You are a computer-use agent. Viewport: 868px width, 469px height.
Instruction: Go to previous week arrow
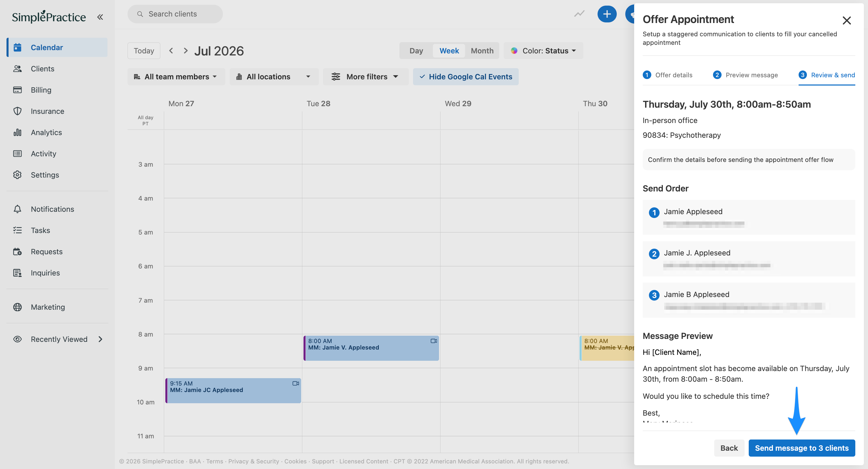point(171,50)
